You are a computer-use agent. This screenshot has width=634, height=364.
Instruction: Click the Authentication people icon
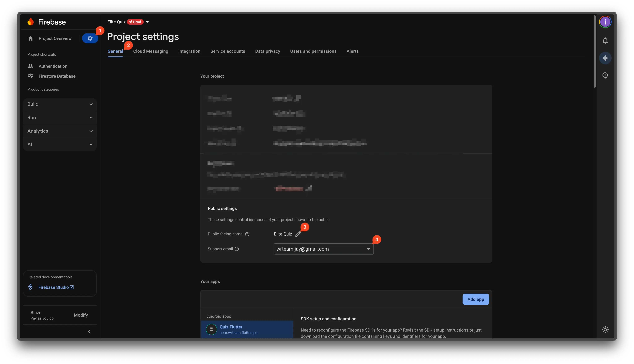click(31, 66)
